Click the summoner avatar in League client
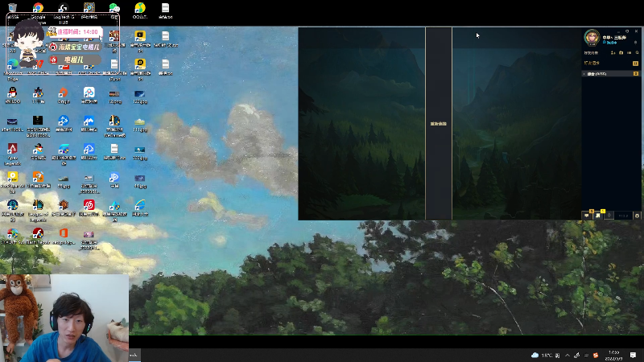 592,37
